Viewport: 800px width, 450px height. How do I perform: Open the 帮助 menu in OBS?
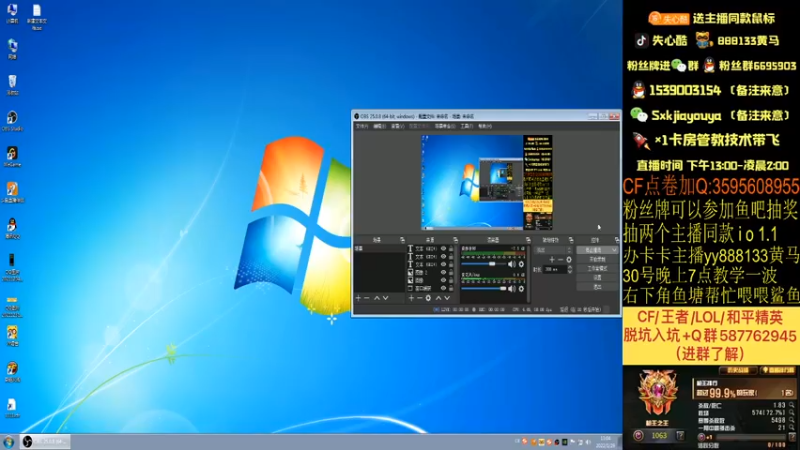point(485,126)
